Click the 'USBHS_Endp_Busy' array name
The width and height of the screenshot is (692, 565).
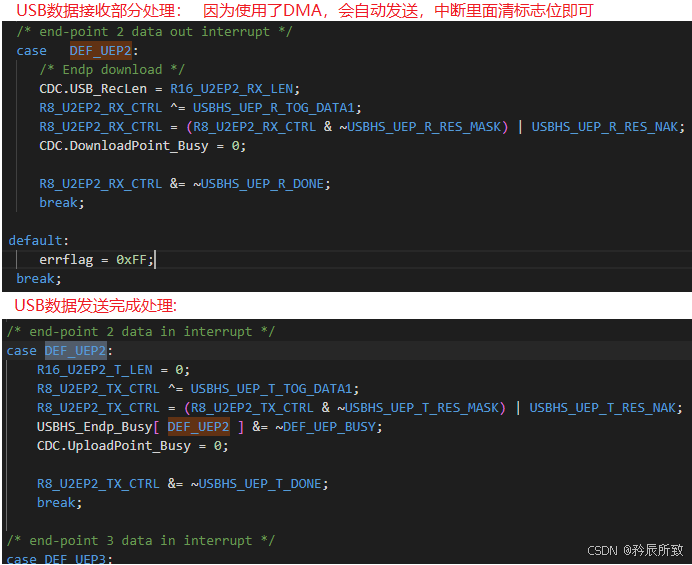pyautogui.click(x=94, y=426)
